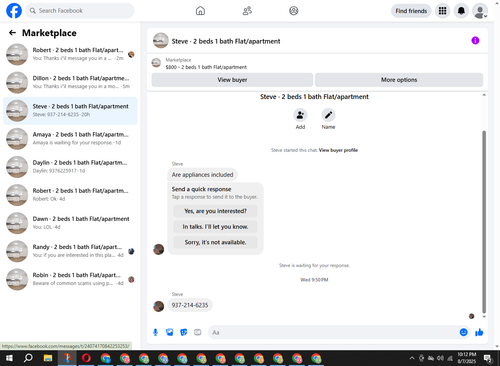
Task: Go back using the Marketplace arrow
Action: pyautogui.click(x=12, y=33)
